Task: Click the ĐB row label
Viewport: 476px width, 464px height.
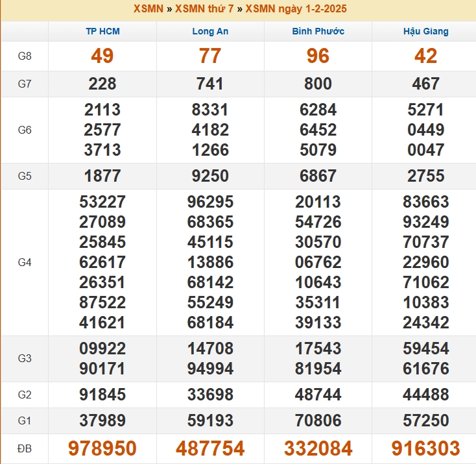Action: pyautogui.click(x=25, y=448)
